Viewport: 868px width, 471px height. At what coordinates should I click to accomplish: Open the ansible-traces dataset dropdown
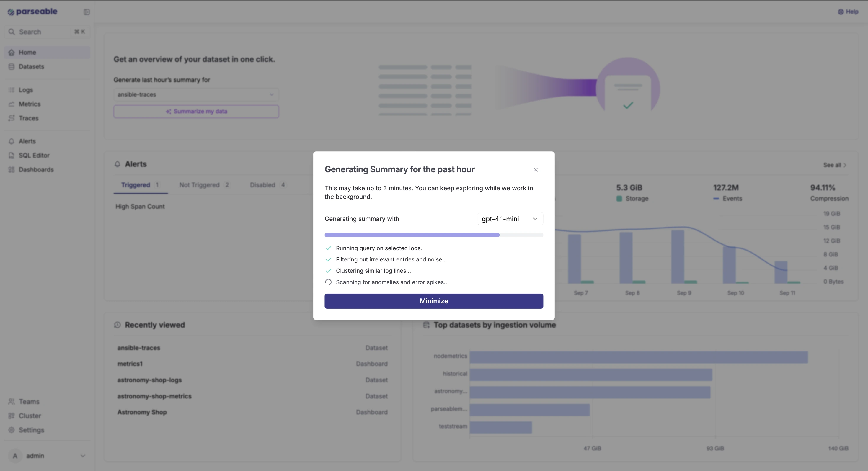pos(196,94)
